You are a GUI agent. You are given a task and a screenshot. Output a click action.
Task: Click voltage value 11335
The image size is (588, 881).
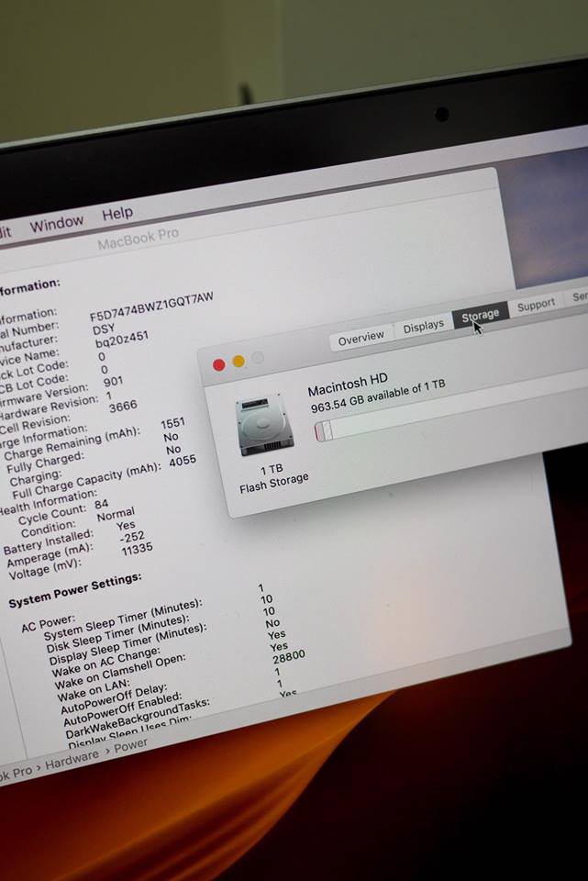click(x=137, y=550)
